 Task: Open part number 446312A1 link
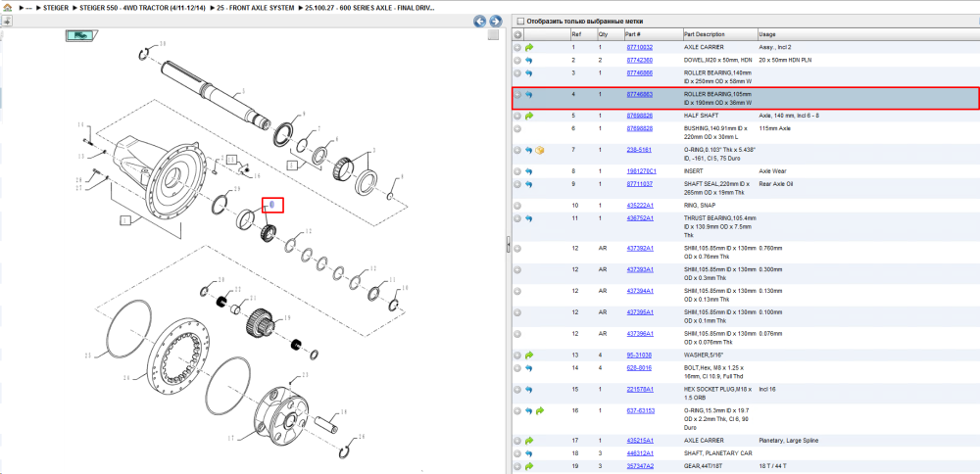click(640, 453)
